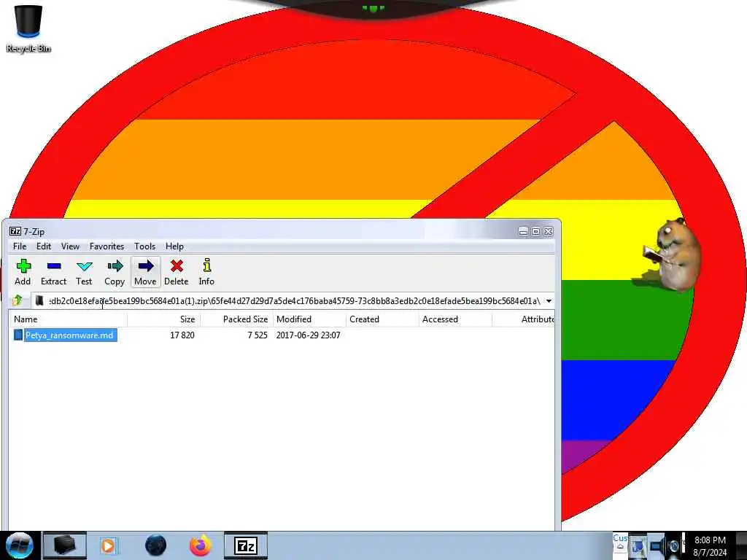
Task: Click the dark round globe taskbar icon
Action: [x=155, y=545]
